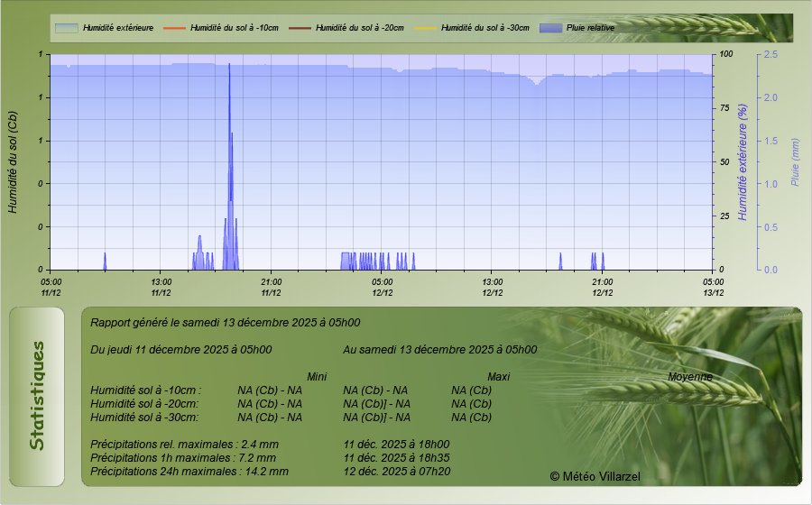Click the yellow -30cm soil humidity legend line
Viewport: 812px width, 505px height.
coord(424,28)
